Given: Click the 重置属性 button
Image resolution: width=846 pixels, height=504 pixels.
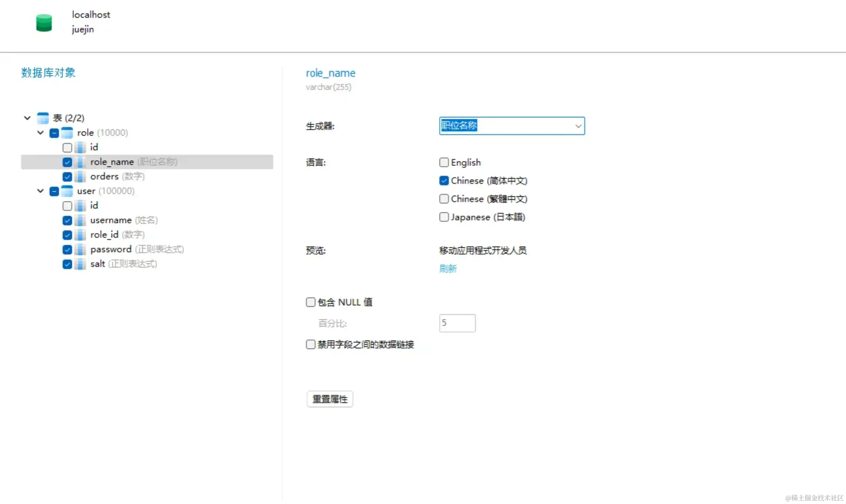Looking at the screenshot, I should point(330,399).
